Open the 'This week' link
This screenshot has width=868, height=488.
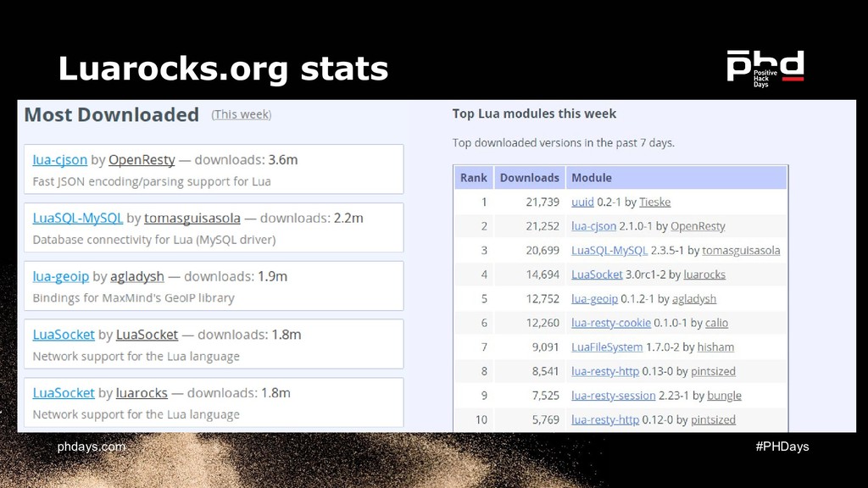click(242, 114)
